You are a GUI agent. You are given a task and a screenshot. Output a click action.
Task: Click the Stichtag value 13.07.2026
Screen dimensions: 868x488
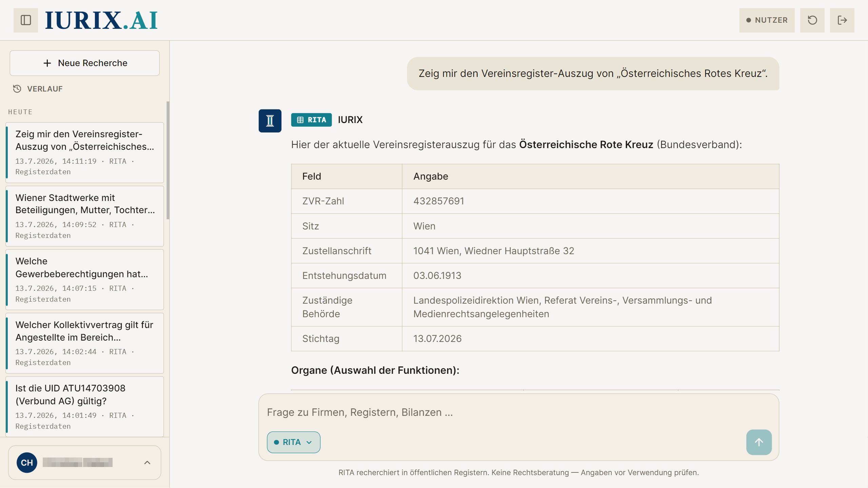pos(437,339)
